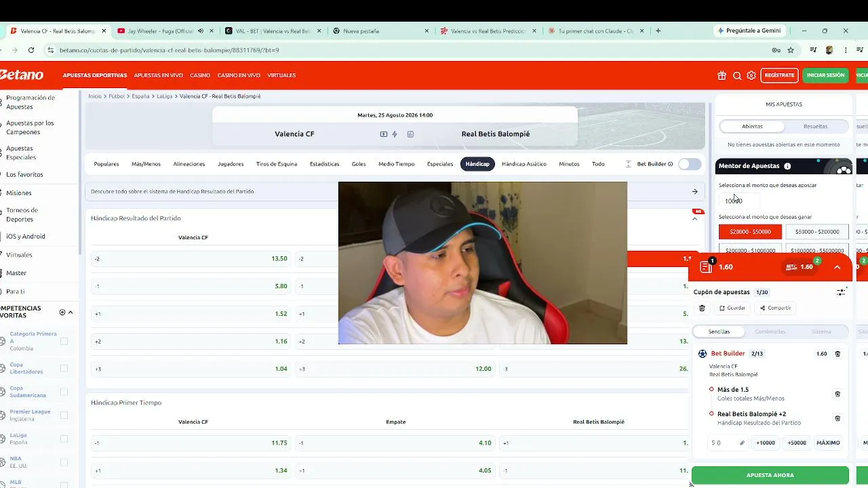
Task: Open the handicap system info arrow
Action: (x=694, y=192)
